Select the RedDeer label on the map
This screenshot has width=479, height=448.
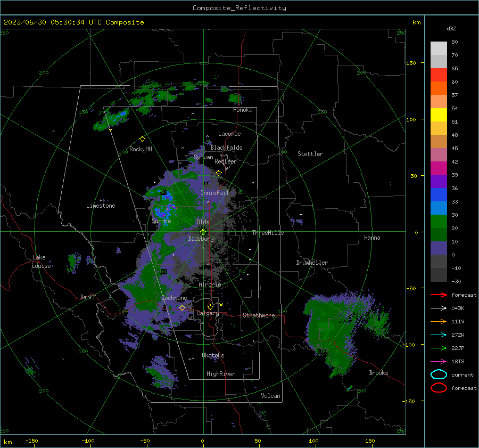pos(226,161)
